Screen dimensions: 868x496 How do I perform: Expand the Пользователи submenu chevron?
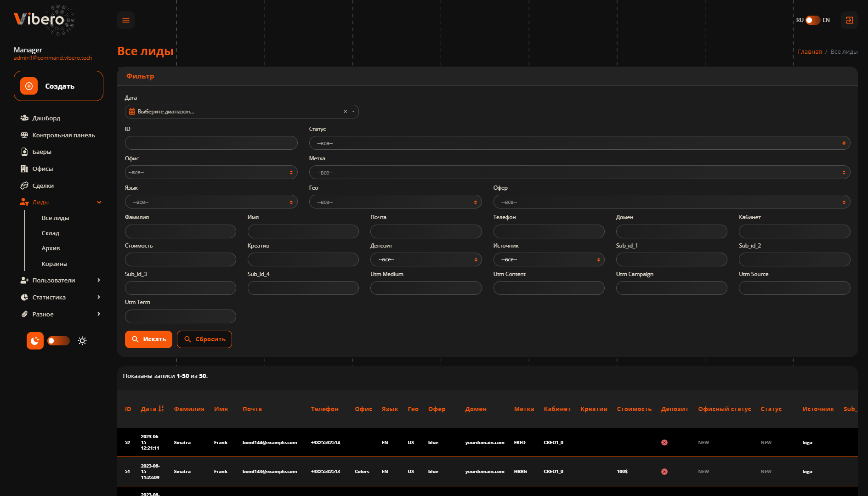99,280
